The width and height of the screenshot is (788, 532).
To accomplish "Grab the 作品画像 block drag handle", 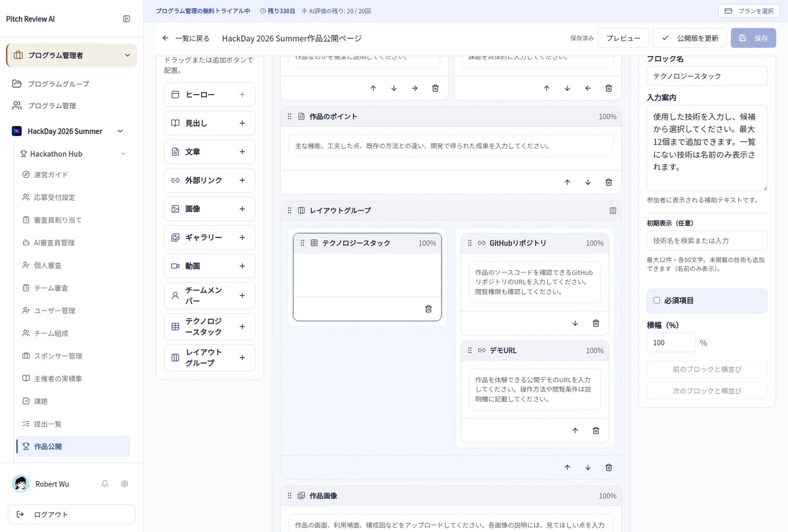I will click(289, 496).
